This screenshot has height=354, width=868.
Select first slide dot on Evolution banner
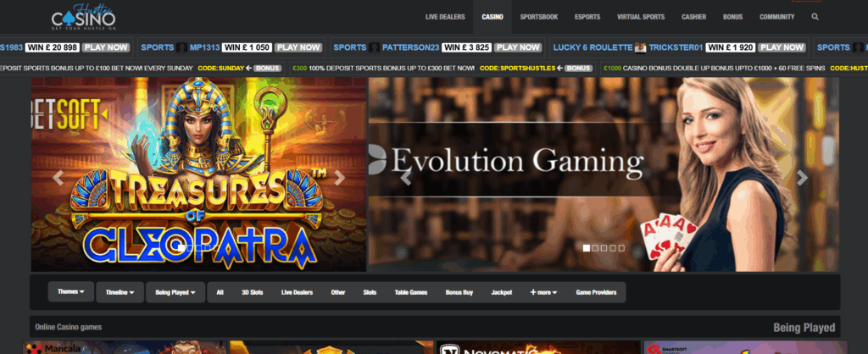tap(585, 248)
